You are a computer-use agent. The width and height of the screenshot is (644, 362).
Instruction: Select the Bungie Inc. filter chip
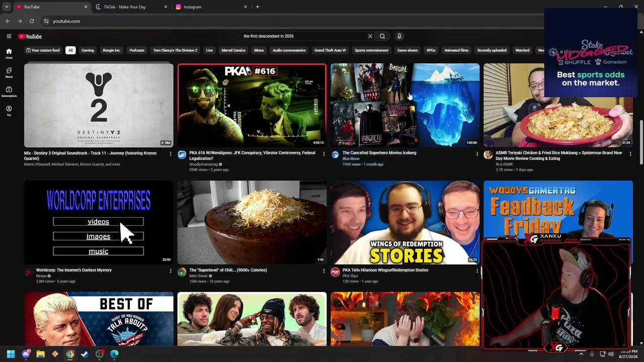[x=112, y=50]
